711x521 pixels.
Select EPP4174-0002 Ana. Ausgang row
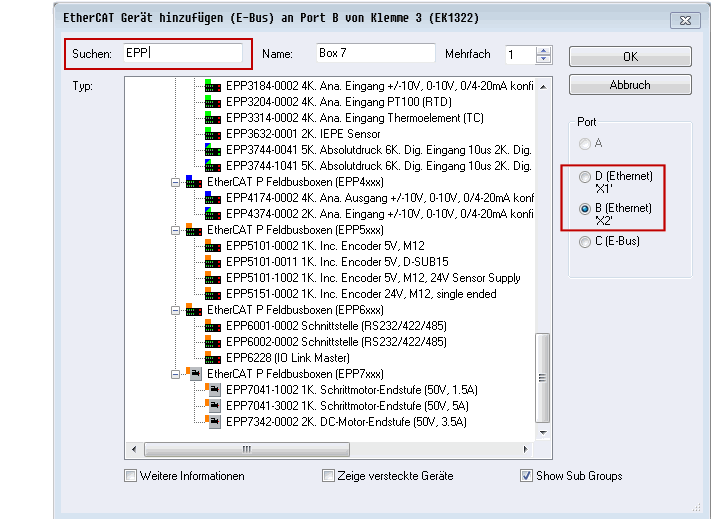[380, 198]
